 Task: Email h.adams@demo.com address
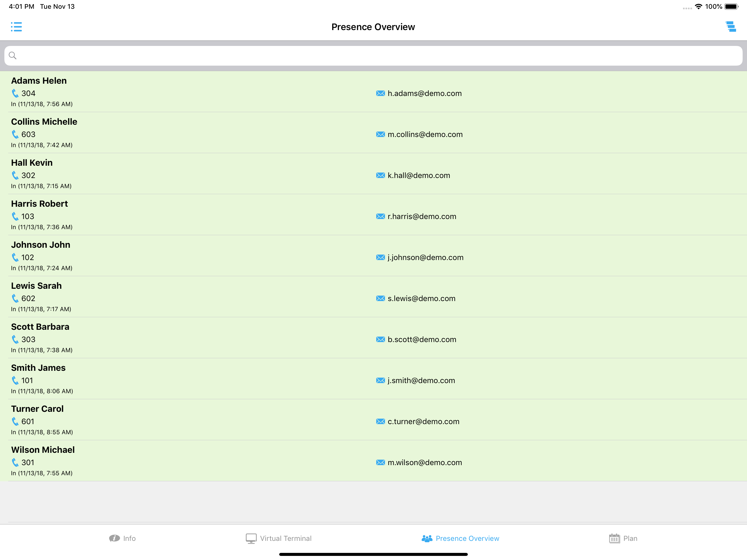[x=424, y=94]
